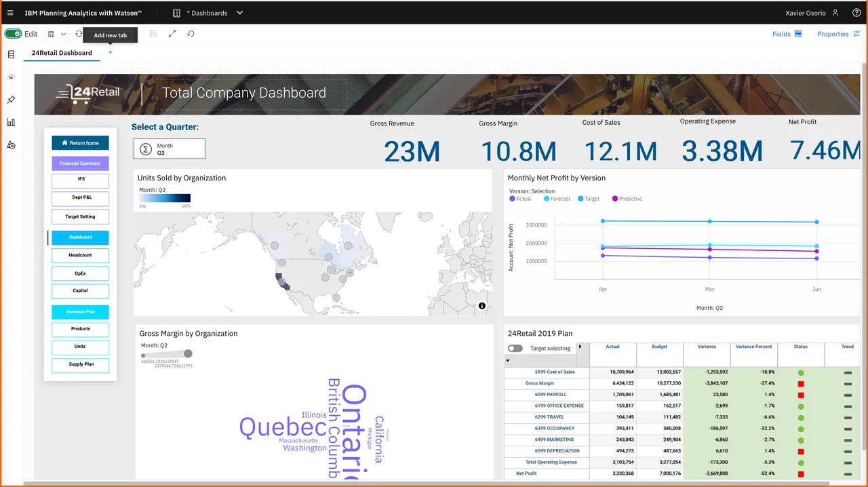The width and height of the screenshot is (868, 487).
Task: Click the Target Setting button
Action: point(80,217)
